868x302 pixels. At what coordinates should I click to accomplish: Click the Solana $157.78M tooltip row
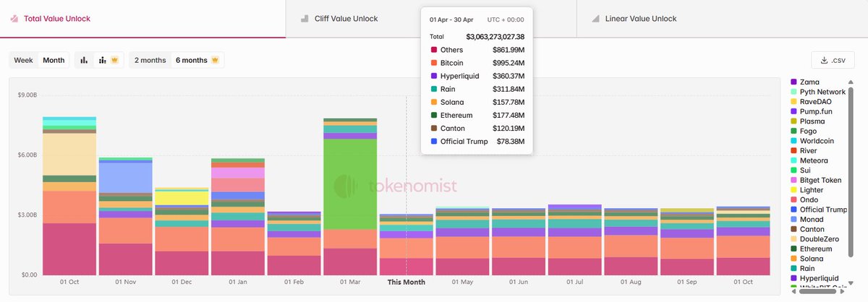pyautogui.click(x=477, y=102)
